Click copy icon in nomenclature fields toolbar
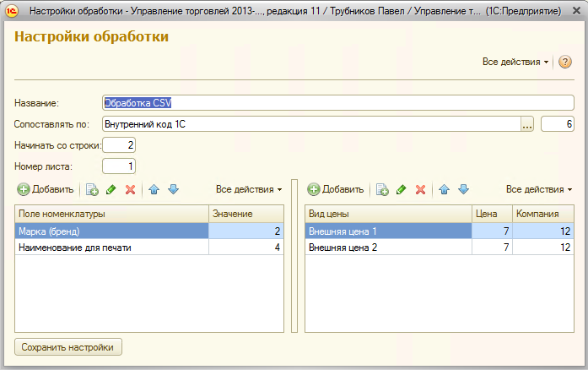Viewport: 588px width, 370px height. (92, 190)
